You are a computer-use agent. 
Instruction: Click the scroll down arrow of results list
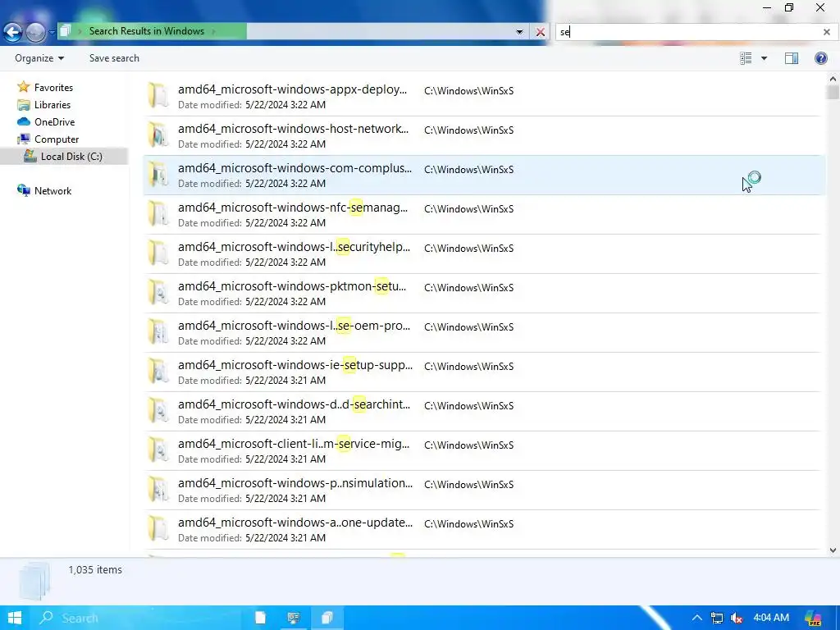tap(833, 550)
